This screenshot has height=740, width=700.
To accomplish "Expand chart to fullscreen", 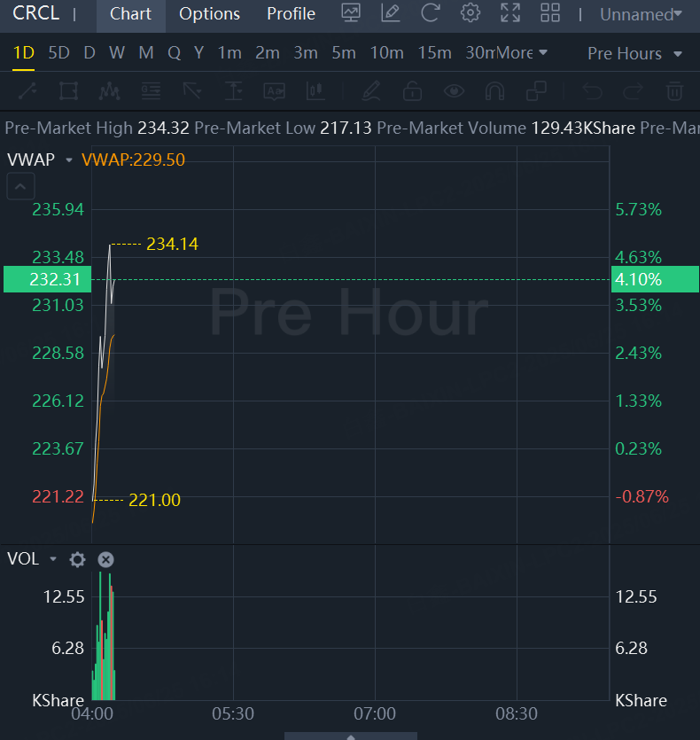I will [x=510, y=13].
